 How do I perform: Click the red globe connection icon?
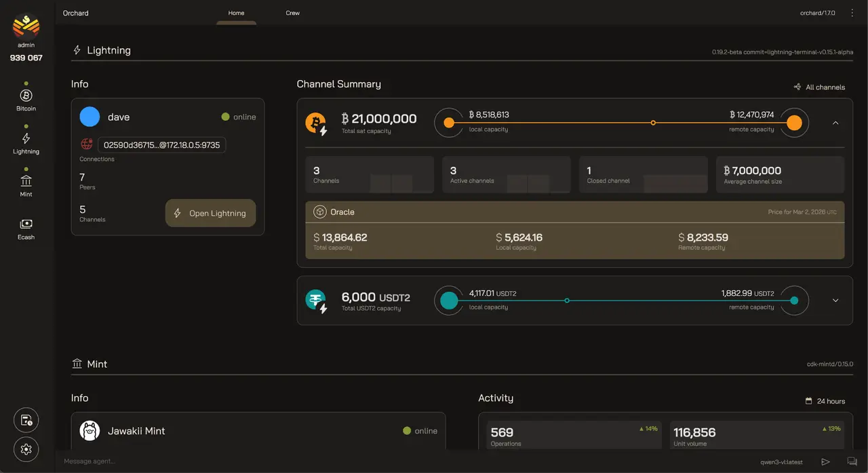86,144
